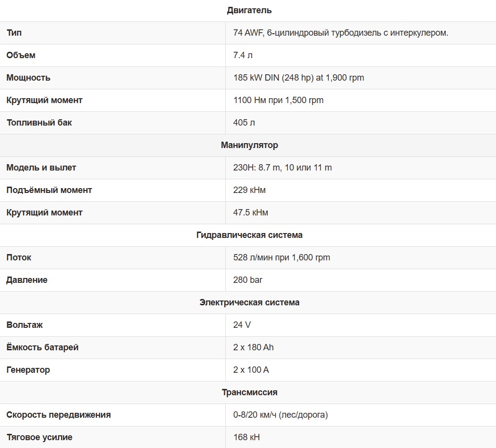Select the Модель и вылет value 230H
The image size is (496, 448).
pos(282,168)
